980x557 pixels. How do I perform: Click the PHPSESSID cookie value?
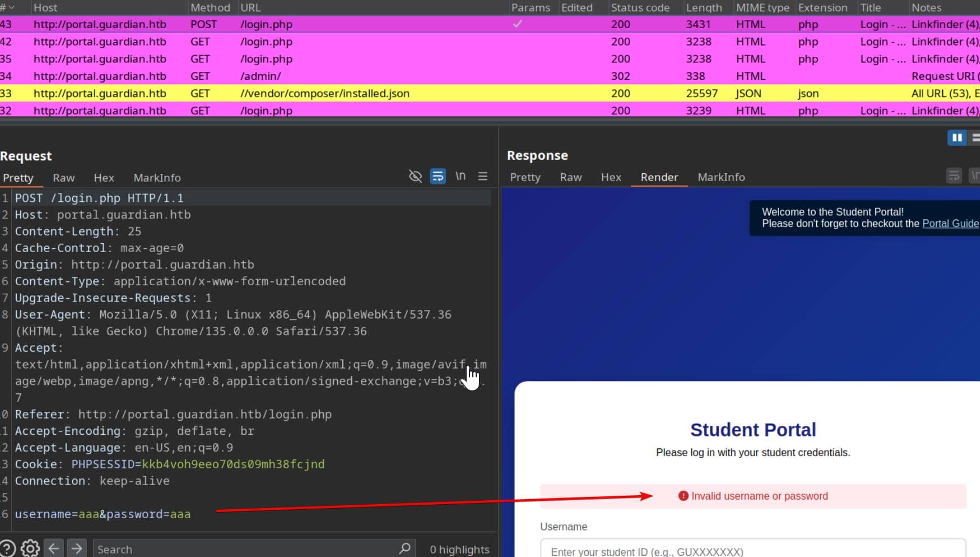point(233,464)
